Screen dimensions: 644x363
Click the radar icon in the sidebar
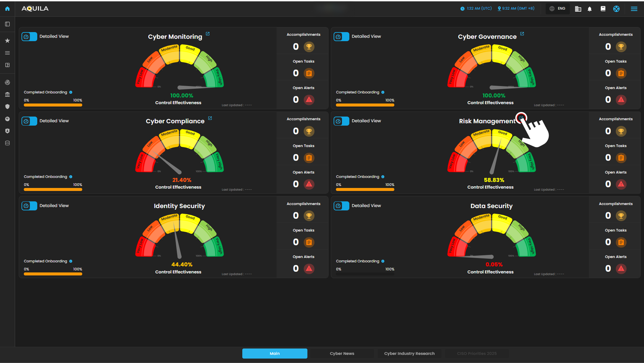click(x=7, y=82)
